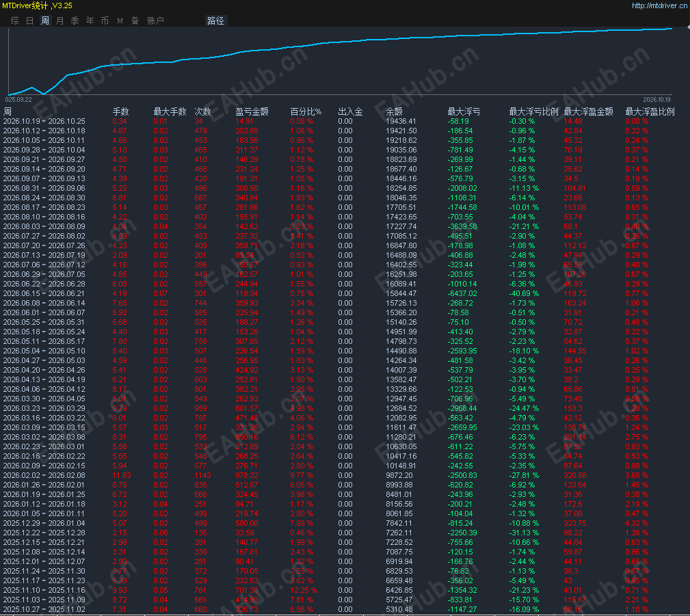This screenshot has width=690, height=616.
Task: Click profit amount 701.38
Action: click(x=247, y=590)
